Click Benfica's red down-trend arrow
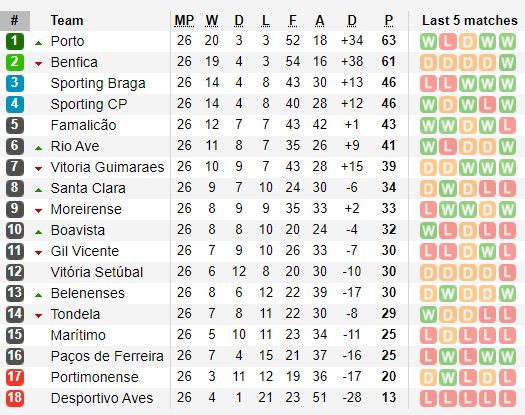 pos(39,63)
